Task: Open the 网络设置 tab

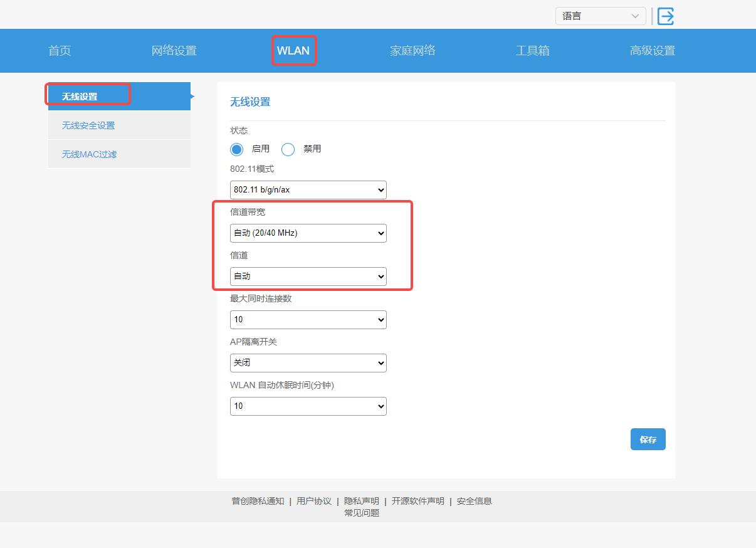Action: click(174, 51)
